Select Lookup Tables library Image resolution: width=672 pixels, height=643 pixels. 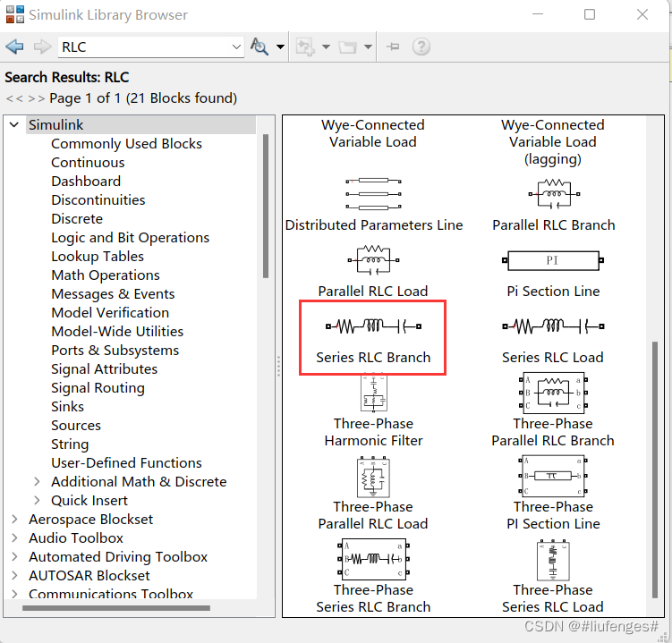[x=98, y=257]
